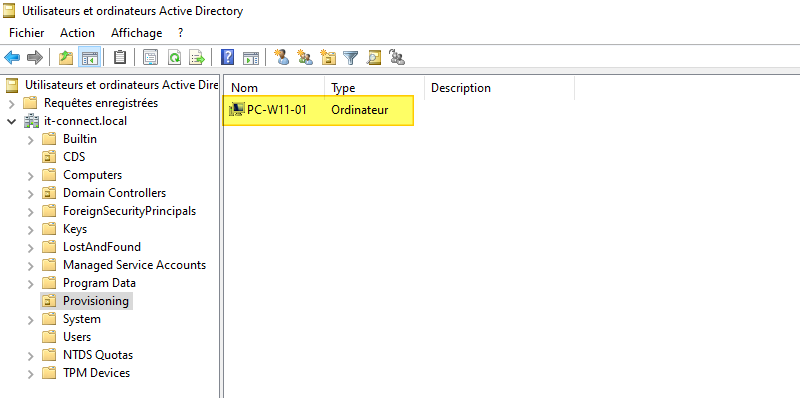Expand the Program Data node

[31, 284]
